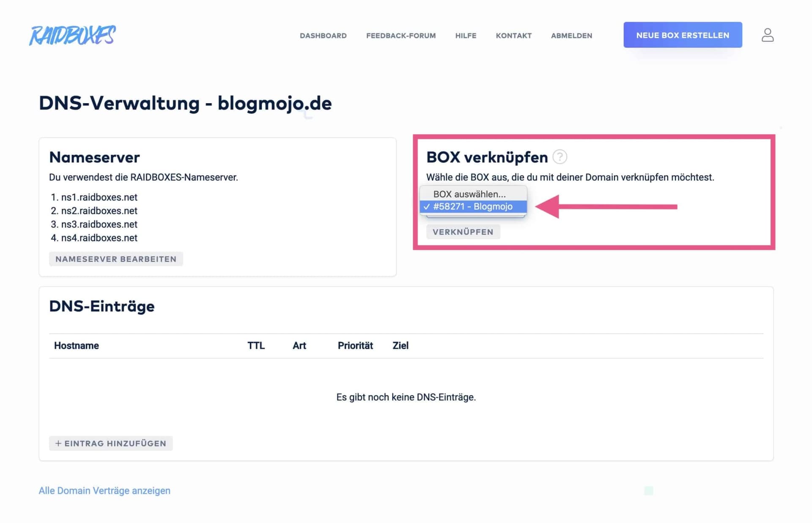Open the HILFE menu item

point(466,36)
